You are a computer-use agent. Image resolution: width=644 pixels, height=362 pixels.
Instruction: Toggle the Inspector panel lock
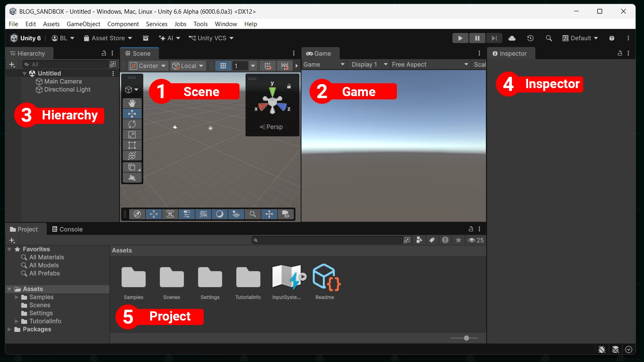(620, 53)
